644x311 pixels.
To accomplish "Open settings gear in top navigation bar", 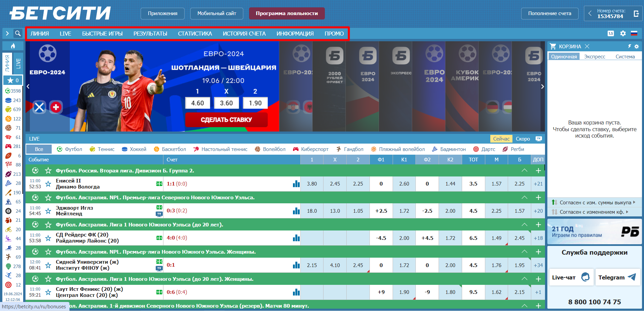I will coord(623,34).
